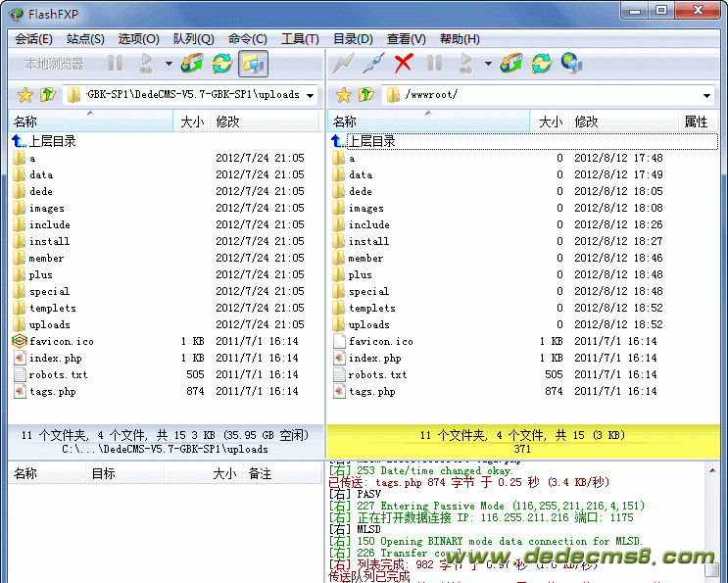
Task: Open the 站点(S) menu
Action: (x=85, y=39)
